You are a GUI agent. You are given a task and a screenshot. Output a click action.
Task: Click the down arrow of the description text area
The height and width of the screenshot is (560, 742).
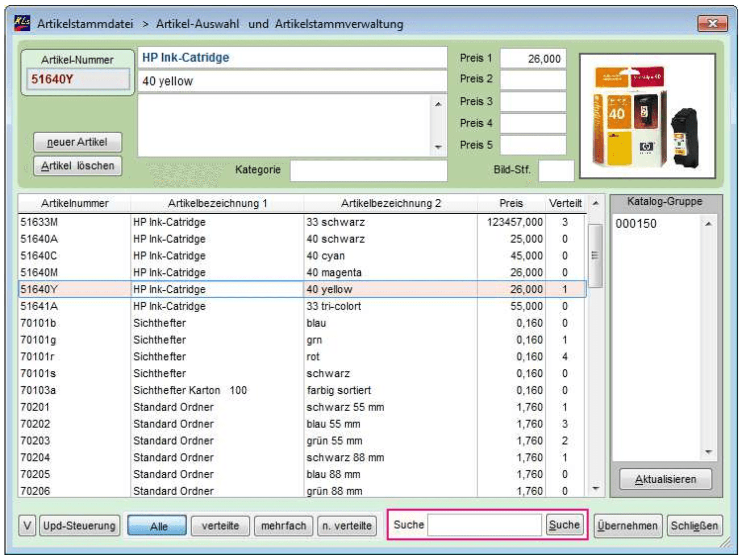pyautogui.click(x=438, y=147)
